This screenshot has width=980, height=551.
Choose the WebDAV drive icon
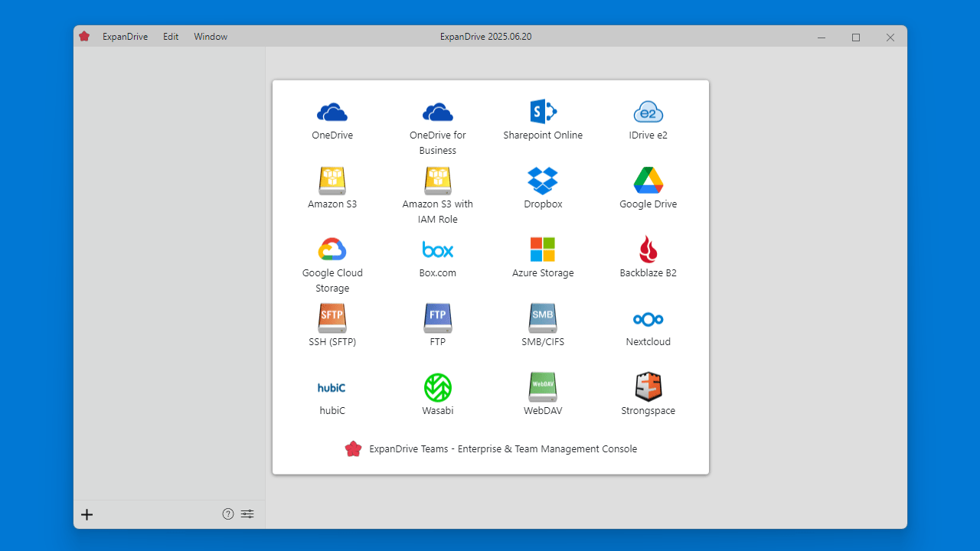click(x=543, y=387)
